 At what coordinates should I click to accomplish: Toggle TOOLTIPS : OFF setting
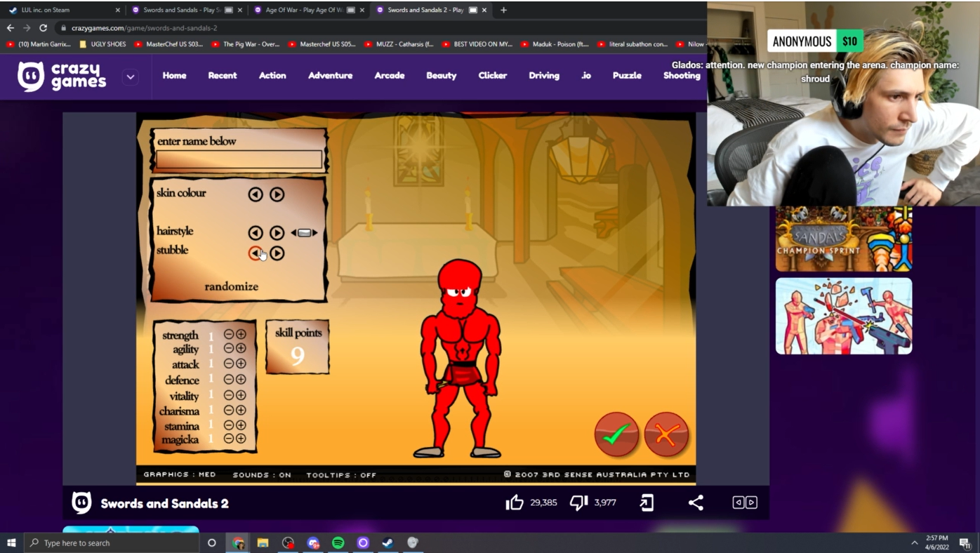coord(341,475)
